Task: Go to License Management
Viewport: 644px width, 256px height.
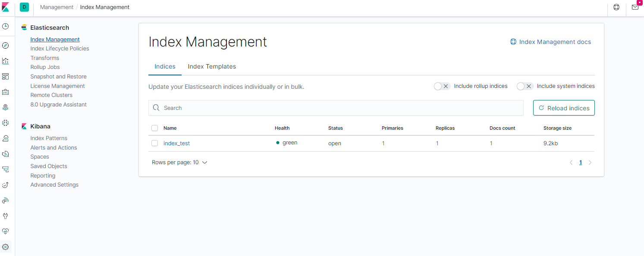Action: coord(57,86)
